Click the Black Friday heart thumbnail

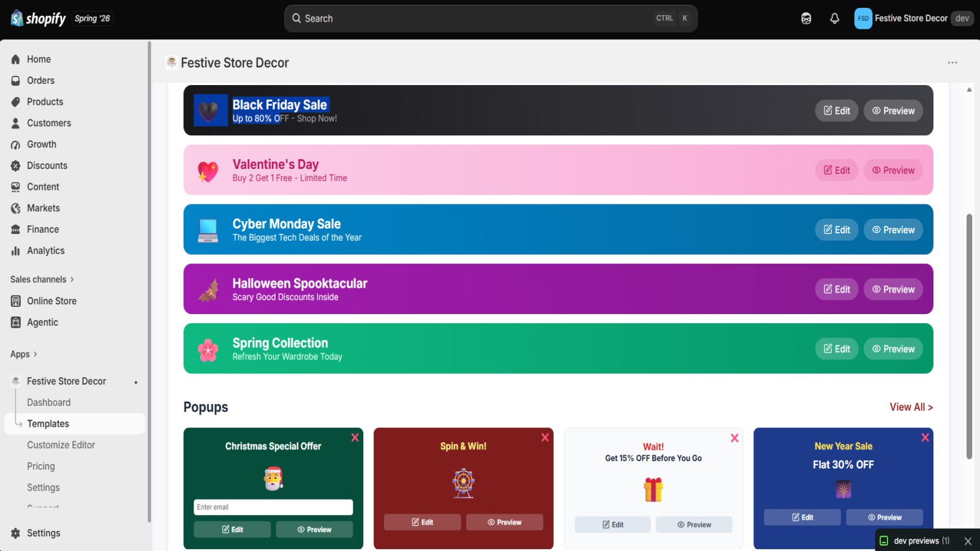[x=210, y=110]
